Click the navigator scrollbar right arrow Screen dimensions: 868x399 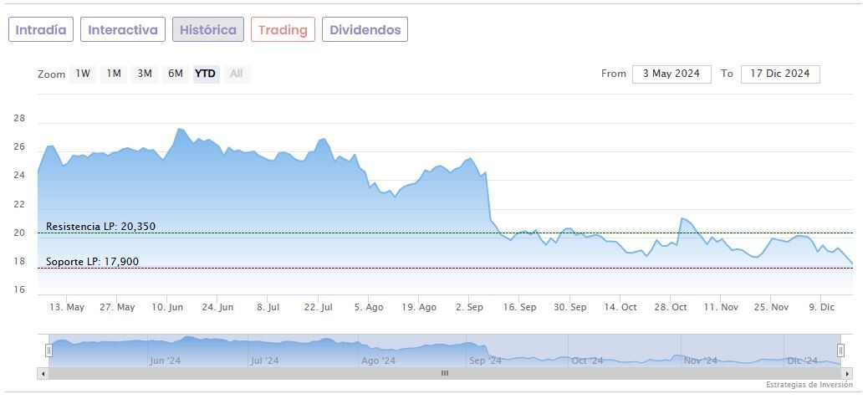pyautogui.click(x=847, y=374)
